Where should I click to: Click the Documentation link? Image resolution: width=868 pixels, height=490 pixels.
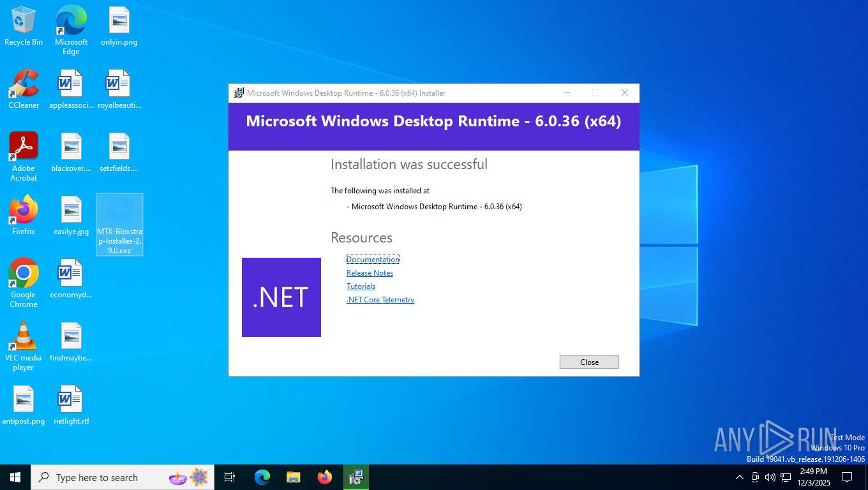click(373, 260)
